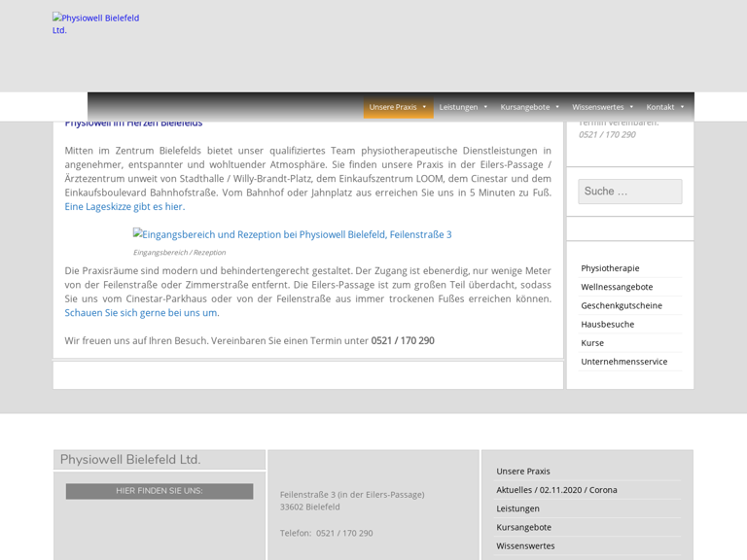This screenshot has width=747, height=560.
Task: Follow 'Schauen Sie sich gerne bei uns um' link
Action: (141, 313)
